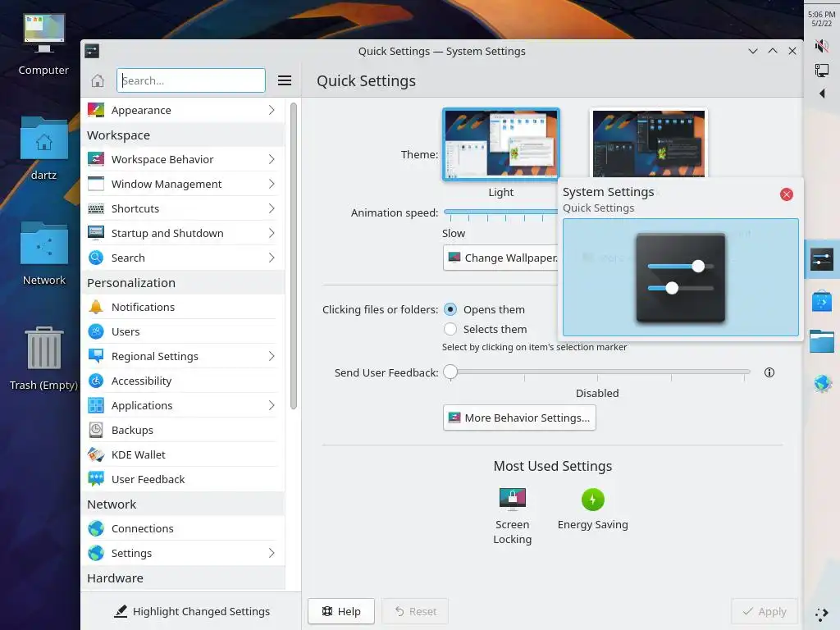Close the System Settings preview popup
Viewport: 840px width, 630px height.
(x=786, y=194)
